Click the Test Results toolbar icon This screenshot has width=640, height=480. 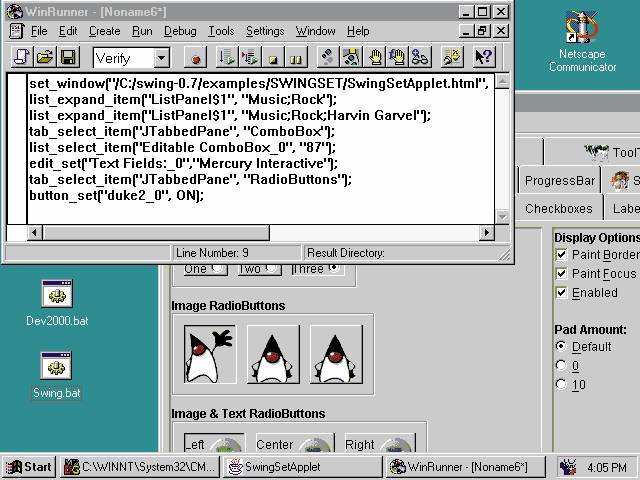pyautogui.click(x=452, y=58)
